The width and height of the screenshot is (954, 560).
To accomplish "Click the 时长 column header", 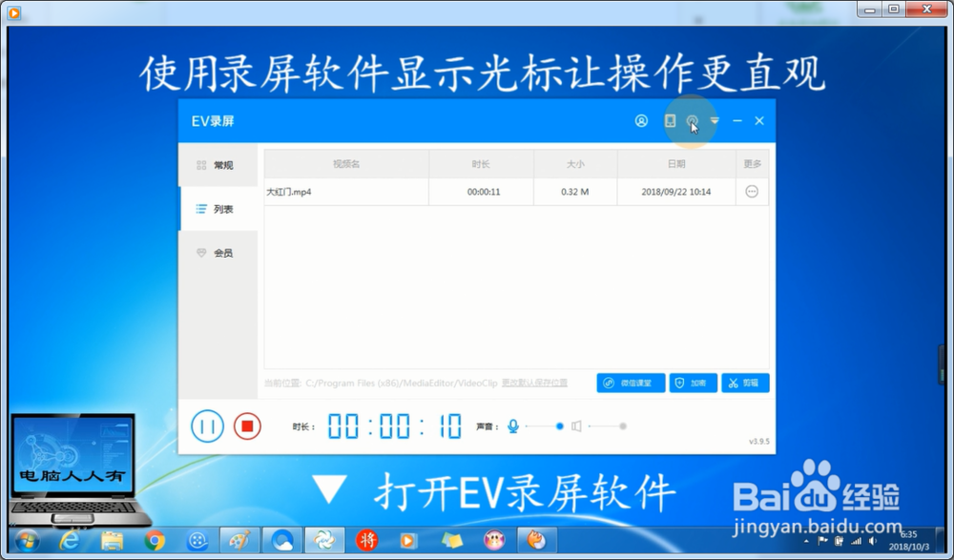I will [x=481, y=164].
